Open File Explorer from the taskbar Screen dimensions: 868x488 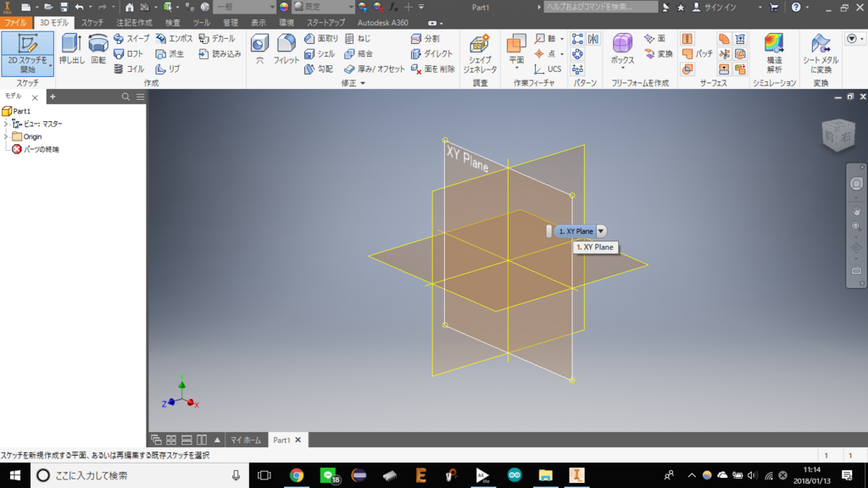(545, 475)
